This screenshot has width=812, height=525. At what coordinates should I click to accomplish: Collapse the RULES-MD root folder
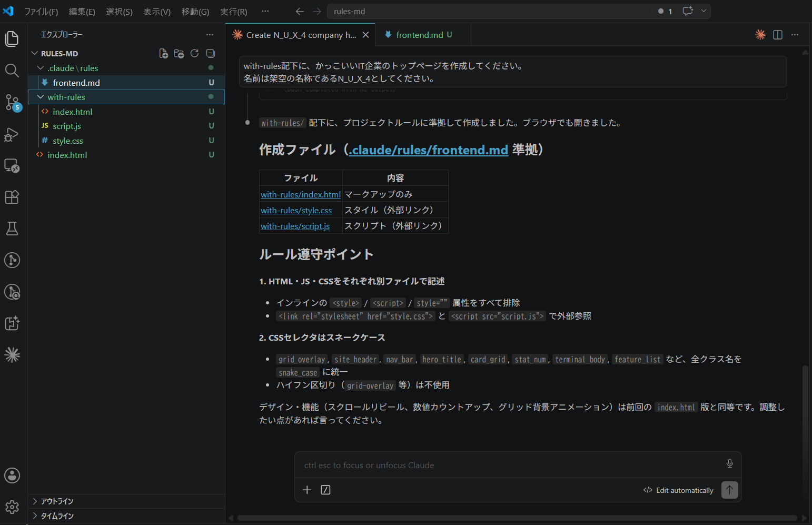35,54
